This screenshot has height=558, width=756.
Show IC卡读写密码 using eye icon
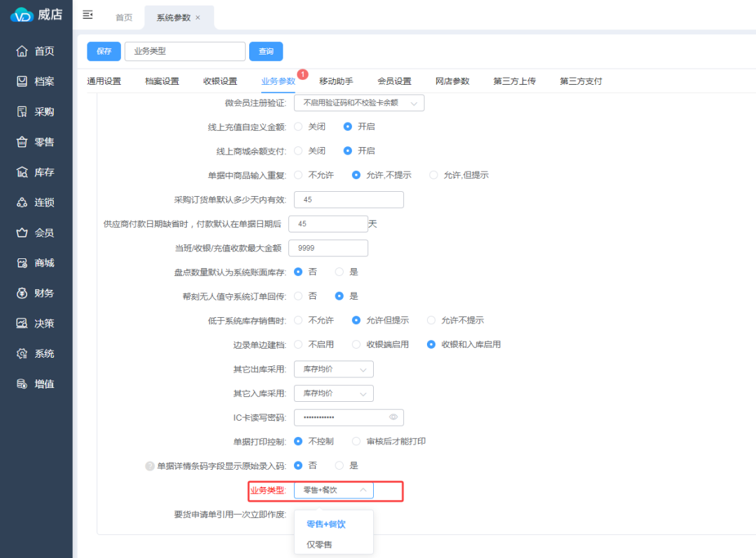click(393, 417)
